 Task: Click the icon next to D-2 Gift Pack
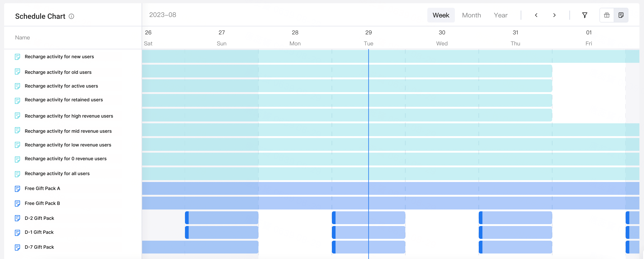(17, 218)
